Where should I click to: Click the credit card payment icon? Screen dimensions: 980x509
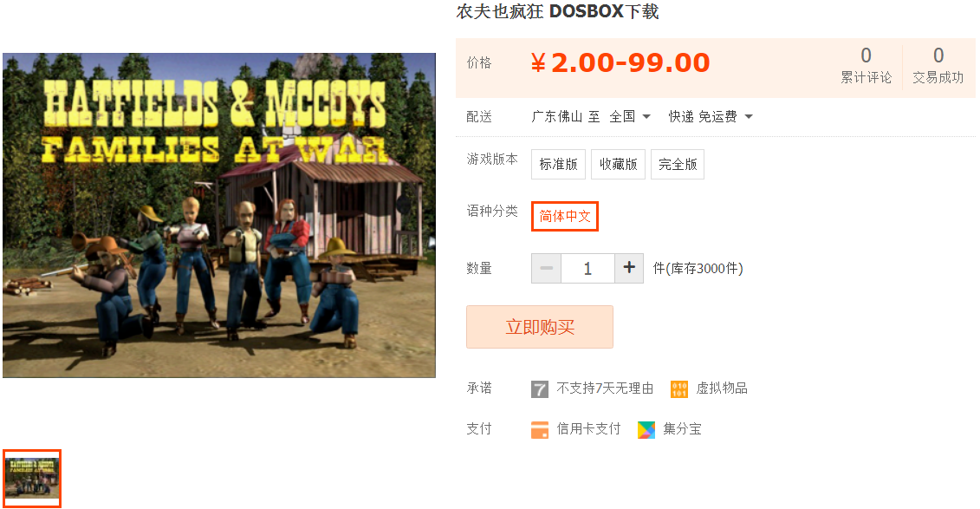[539, 429]
